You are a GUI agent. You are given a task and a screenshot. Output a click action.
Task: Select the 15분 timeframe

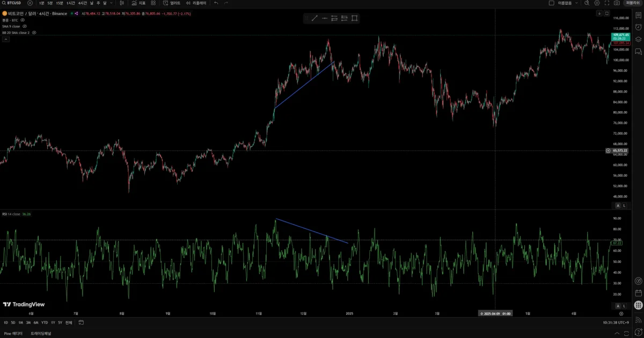59,3
